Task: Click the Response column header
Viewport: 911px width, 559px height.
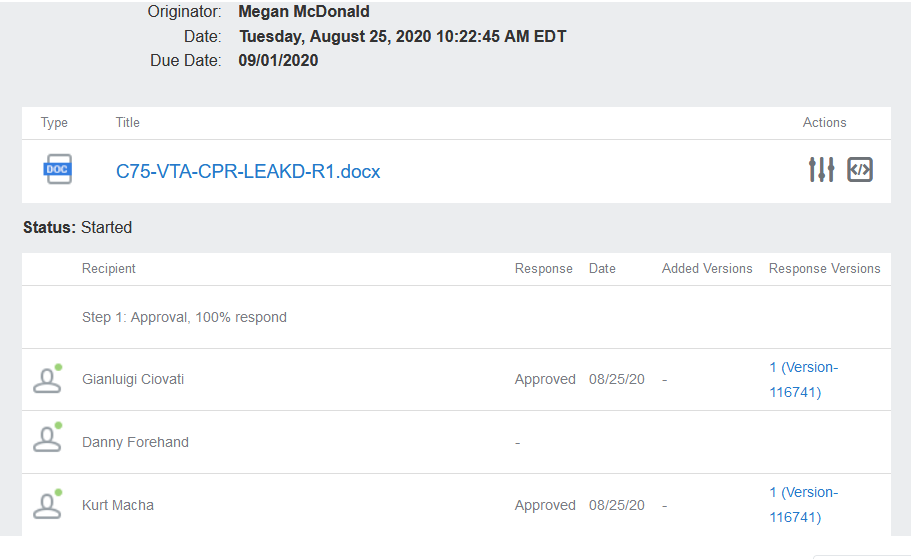Action: [544, 268]
